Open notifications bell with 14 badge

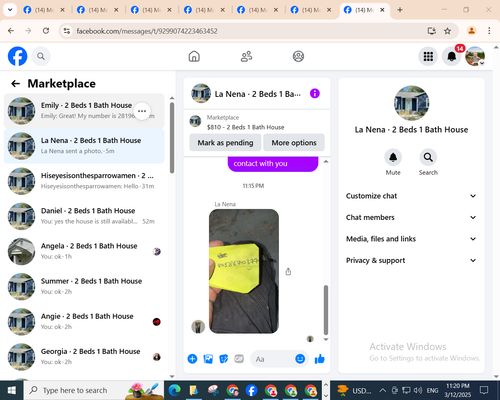[452, 56]
